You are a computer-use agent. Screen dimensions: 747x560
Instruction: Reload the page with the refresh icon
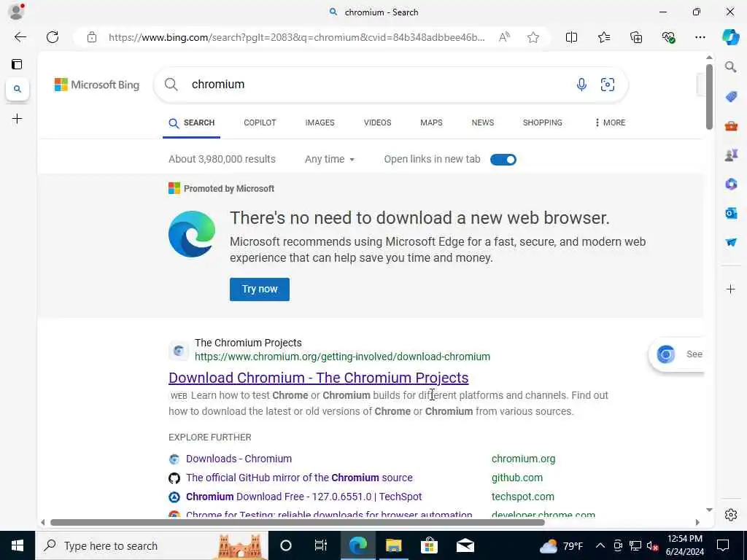pyautogui.click(x=53, y=37)
